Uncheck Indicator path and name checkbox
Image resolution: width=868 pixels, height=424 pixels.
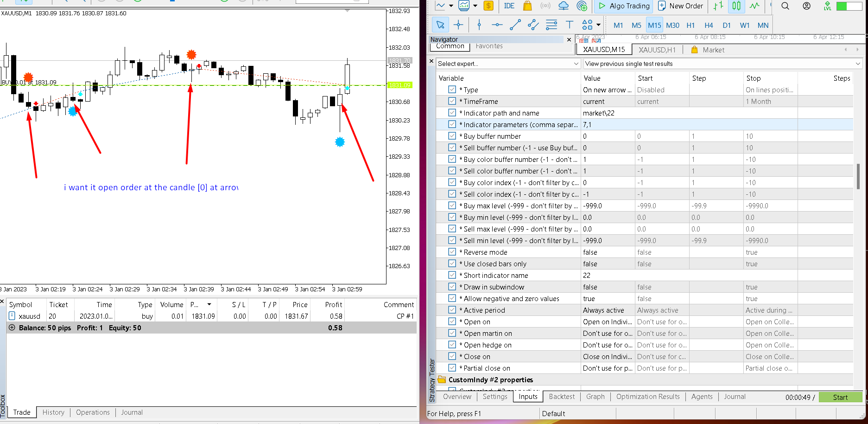pyautogui.click(x=452, y=113)
